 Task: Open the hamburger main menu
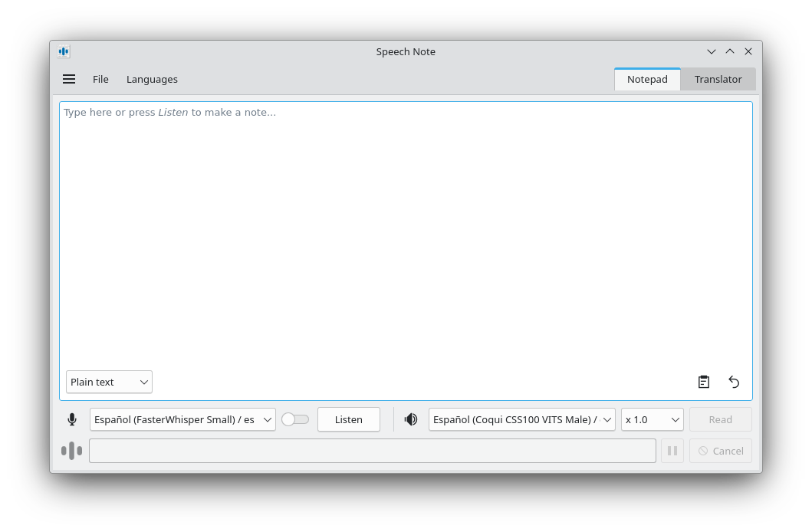[x=69, y=79]
